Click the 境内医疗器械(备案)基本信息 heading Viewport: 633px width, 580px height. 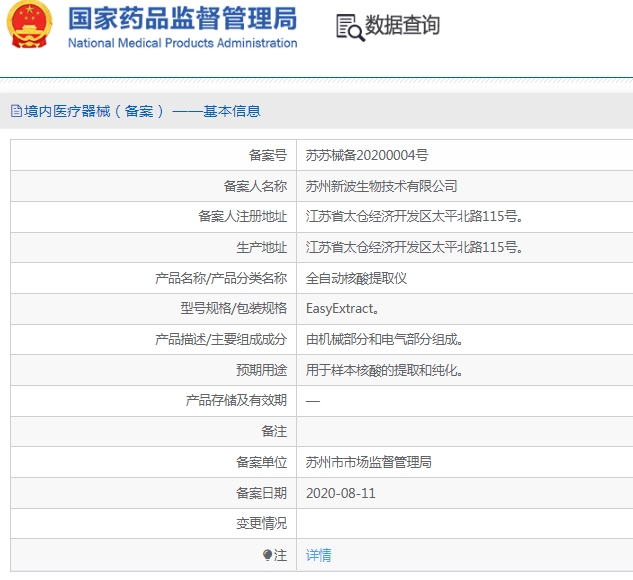point(142,111)
